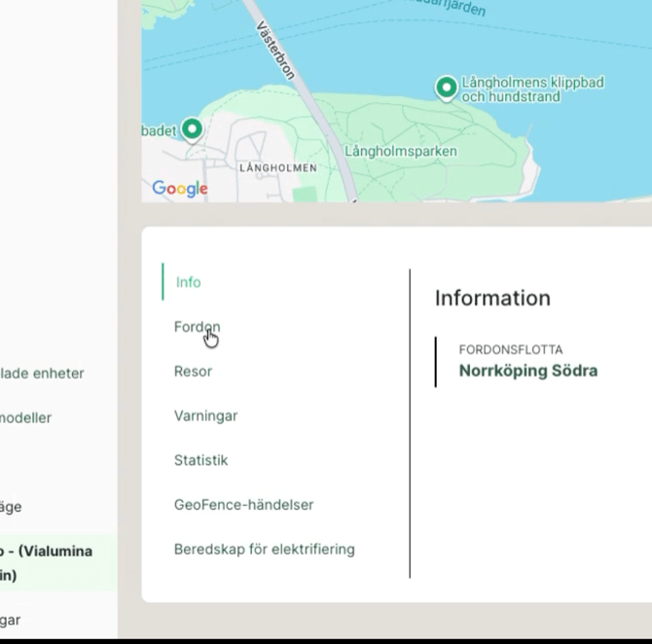Screen dimensions: 652x644
Task: Click the Information heading
Action: pos(492,299)
